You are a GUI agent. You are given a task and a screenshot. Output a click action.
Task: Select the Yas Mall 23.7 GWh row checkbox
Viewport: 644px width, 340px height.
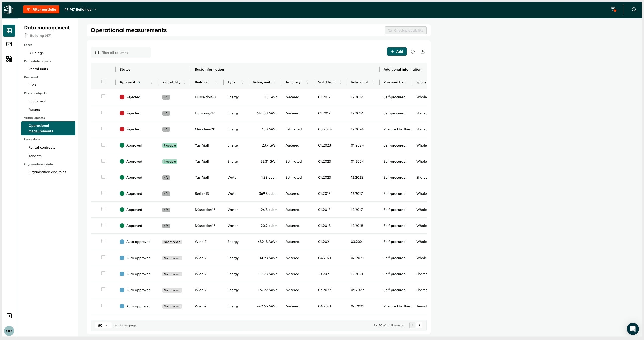[x=103, y=145]
